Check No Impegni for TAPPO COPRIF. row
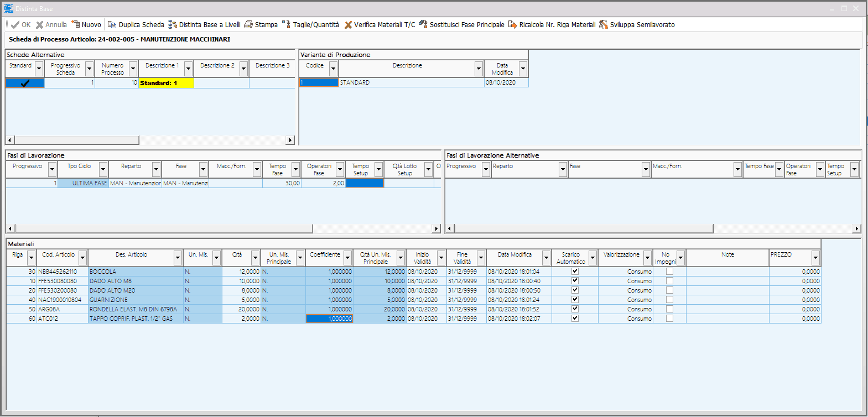The height and width of the screenshot is (417, 868). [x=669, y=319]
